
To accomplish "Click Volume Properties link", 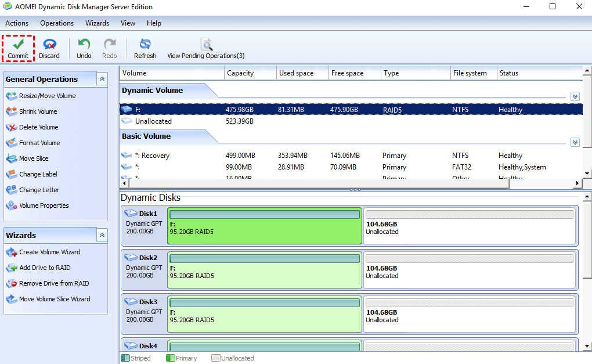I will [x=44, y=206].
